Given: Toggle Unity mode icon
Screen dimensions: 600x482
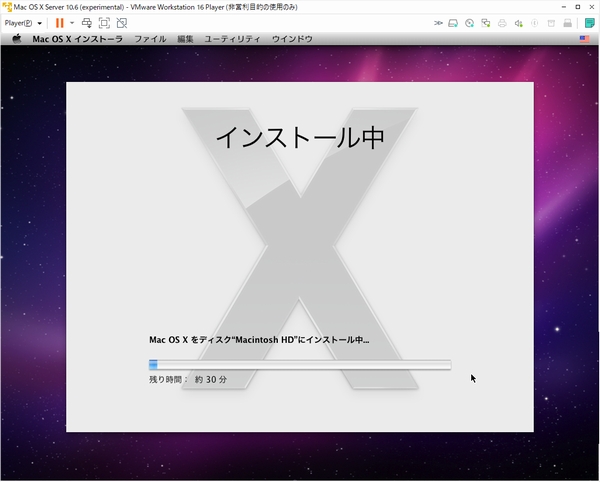Looking at the screenshot, I should [122, 23].
